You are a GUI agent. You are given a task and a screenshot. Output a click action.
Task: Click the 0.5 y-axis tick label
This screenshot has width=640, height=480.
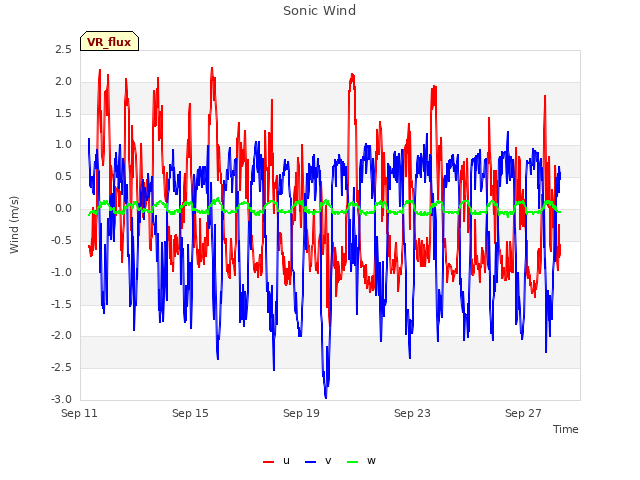tap(63, 176)
